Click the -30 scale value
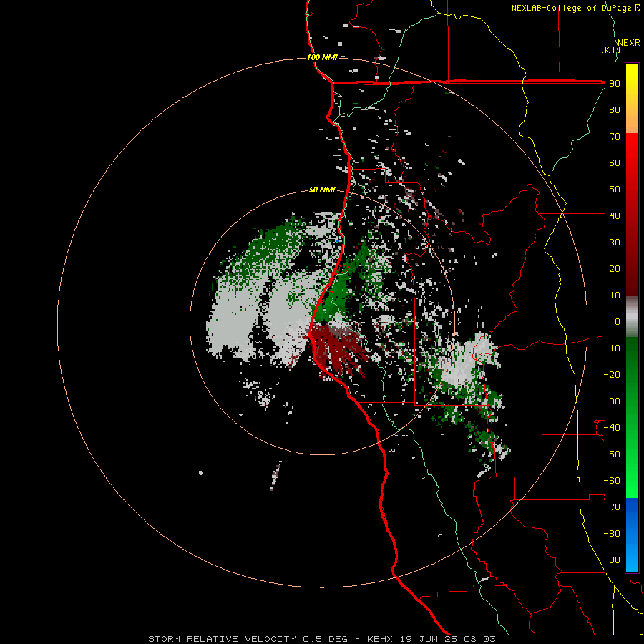Image resolution: width=644 pixels, height=644 pixels. point(612,401)
